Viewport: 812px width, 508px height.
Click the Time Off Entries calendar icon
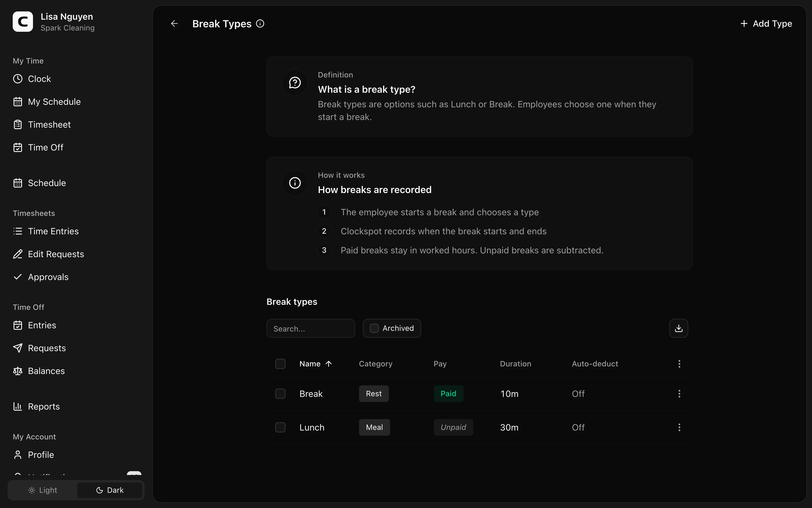coord(18,326)
